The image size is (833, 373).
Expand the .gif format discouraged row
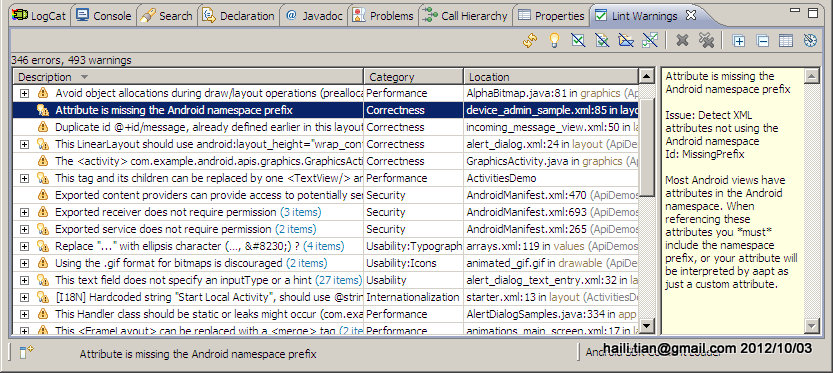pos(24,263)
